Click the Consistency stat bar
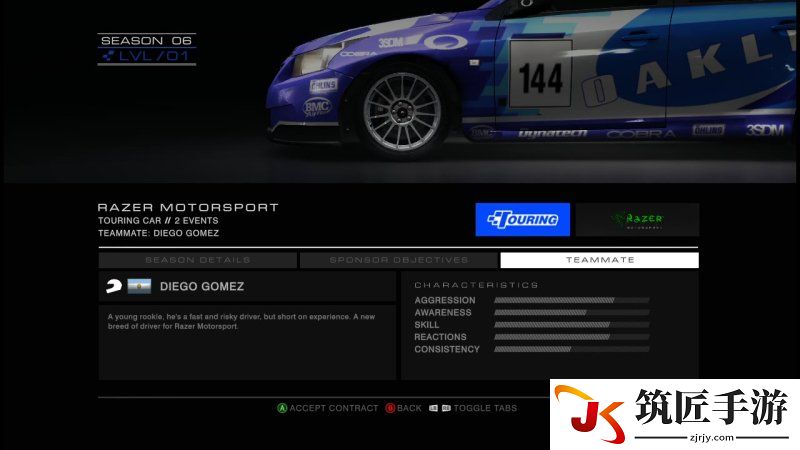Screen dimensions: 800x450 571,349
